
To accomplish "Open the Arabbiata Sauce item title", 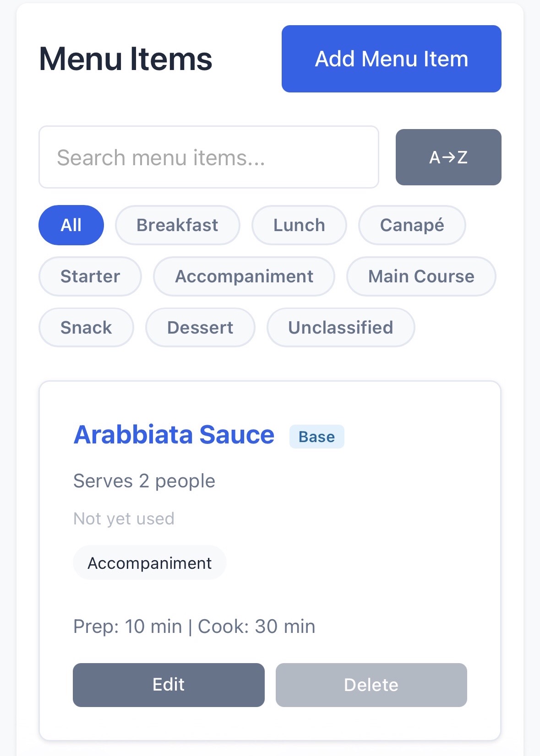I will (x=174, y=435).
